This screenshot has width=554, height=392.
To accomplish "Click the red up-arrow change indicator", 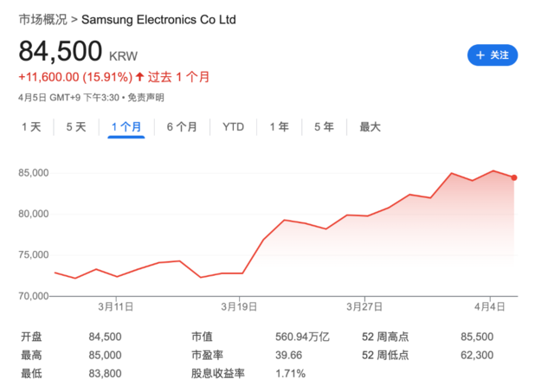I will [140, 77].
